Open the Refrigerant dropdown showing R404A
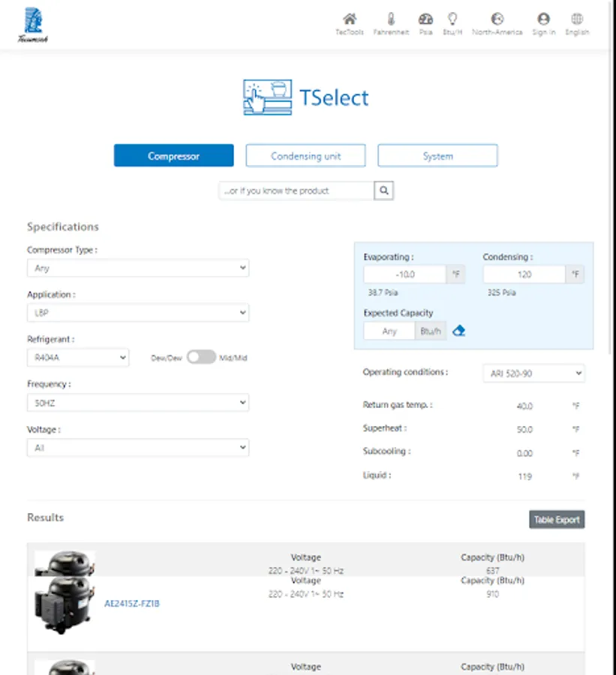Screen dimensions: 616x675 pos(78,357)
